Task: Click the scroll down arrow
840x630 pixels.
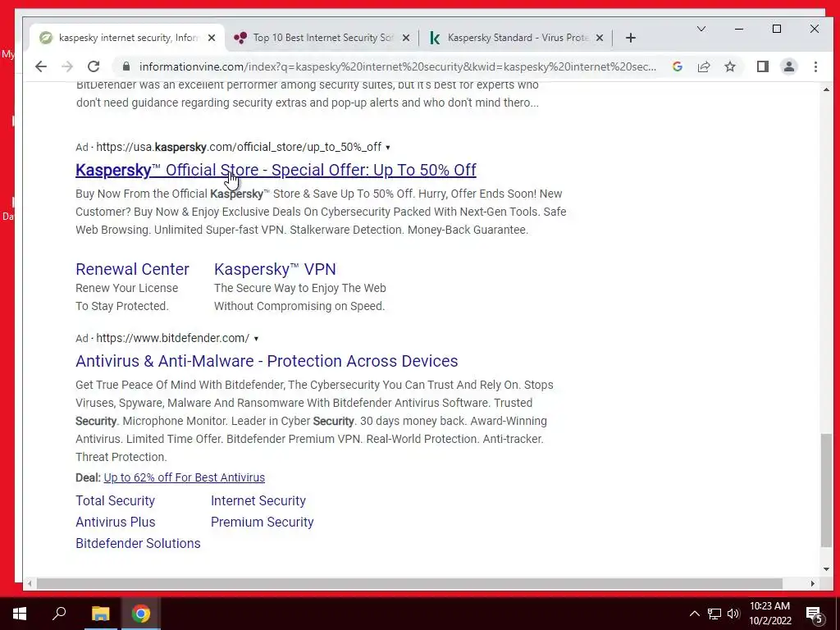Action: click(826, 569)
